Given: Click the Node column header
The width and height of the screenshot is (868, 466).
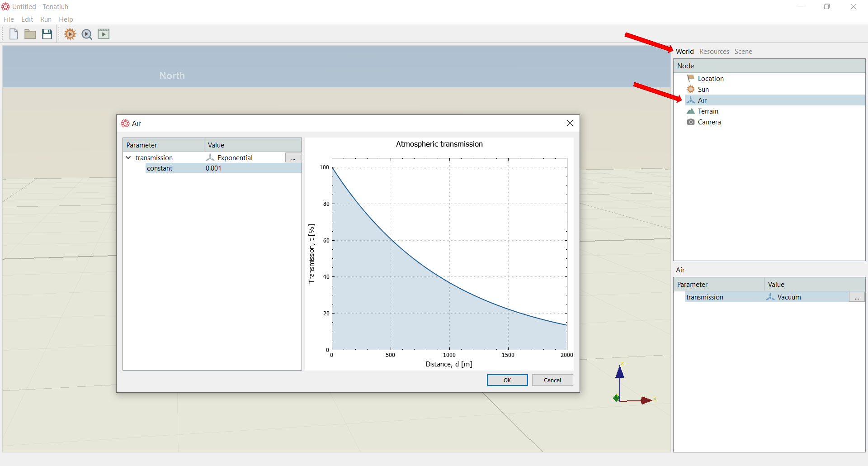Looking at the screenshot, I should pos(769,66).
